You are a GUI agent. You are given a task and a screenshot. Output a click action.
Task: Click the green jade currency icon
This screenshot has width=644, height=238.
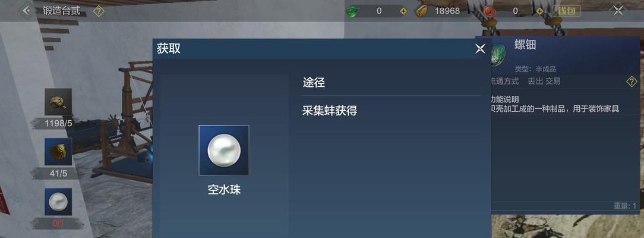coord(352,11)
